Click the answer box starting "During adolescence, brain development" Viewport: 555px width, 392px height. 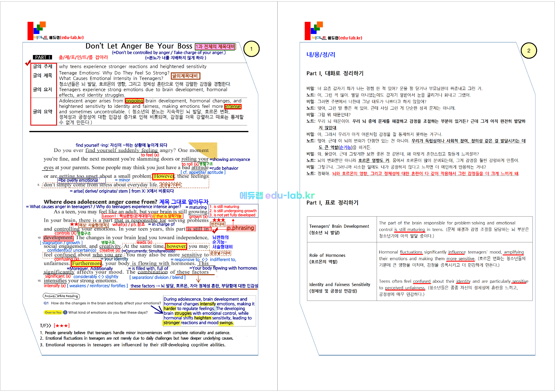click(x=210, y=311)
